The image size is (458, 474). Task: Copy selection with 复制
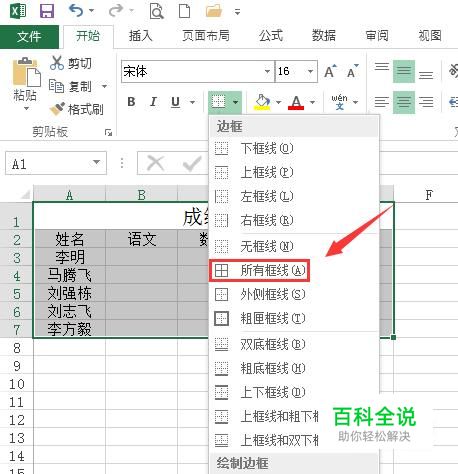70,86
